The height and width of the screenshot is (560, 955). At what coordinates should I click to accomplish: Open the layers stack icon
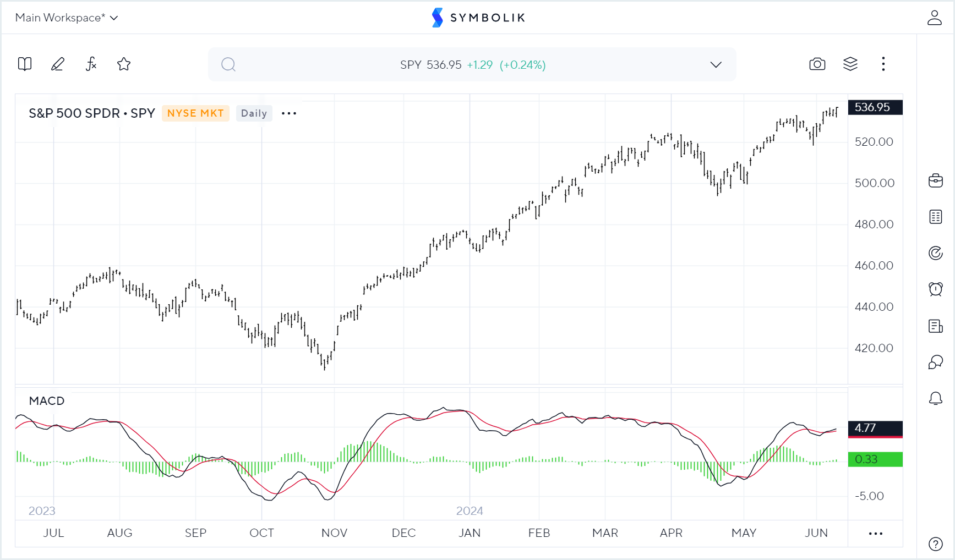[x=850, y=64]
